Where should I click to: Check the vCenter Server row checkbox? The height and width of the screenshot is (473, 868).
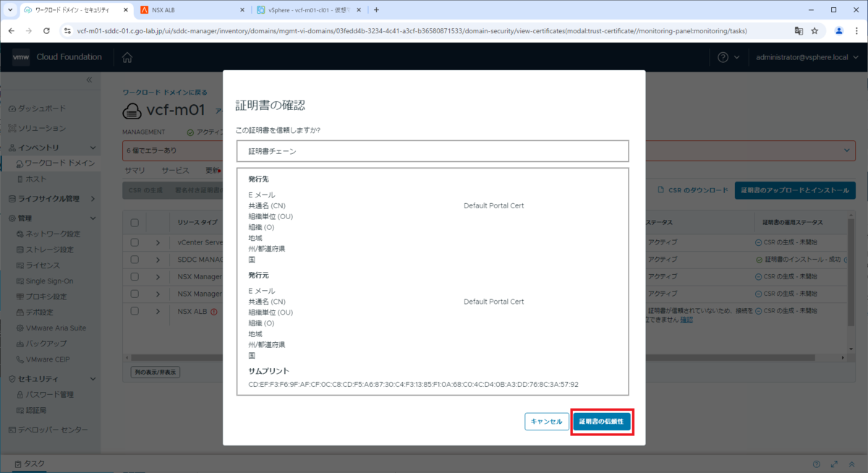click(135, 242)
